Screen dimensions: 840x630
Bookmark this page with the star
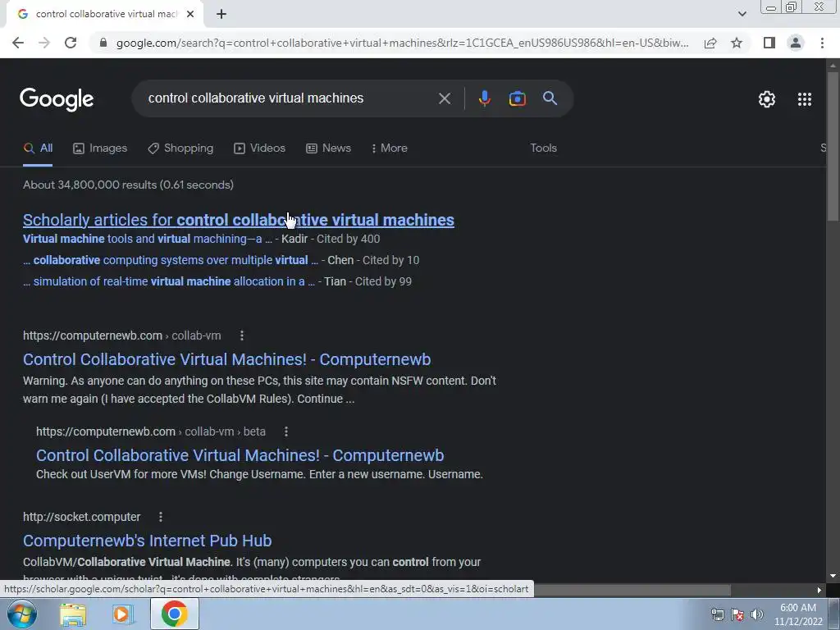(x=737, y=43)
